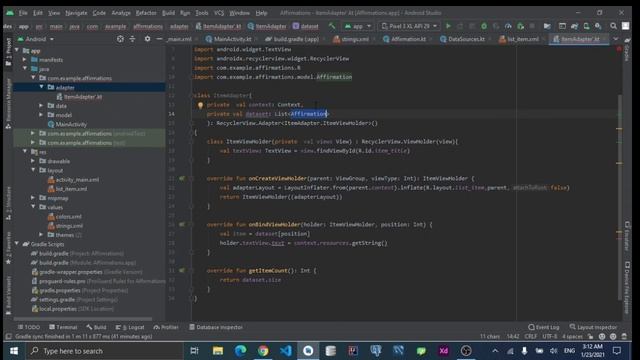Click the Make Project hammer icon
The width and height of the screenshot is (640, 360).
[332, 26]
